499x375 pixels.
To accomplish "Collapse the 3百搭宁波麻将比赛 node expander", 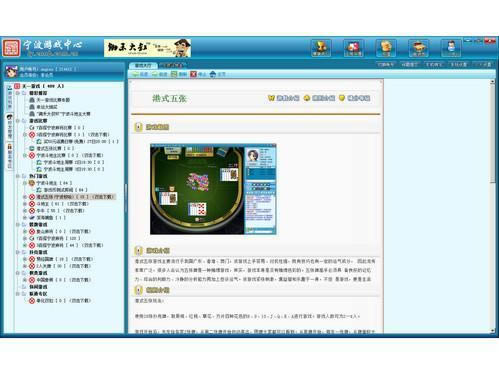I will click(x=25, y=135).
